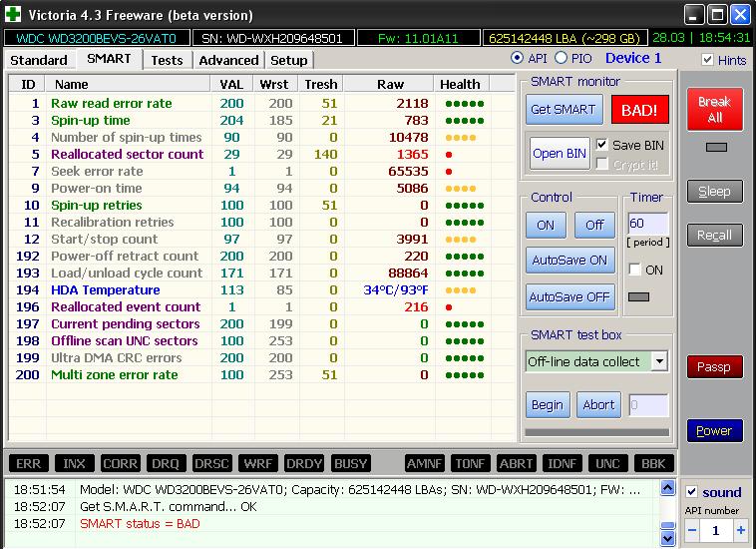This screenshot has width=756, height=549.
Task: Click the Raw column header
Action: pyautogui.click(x=390, y=85)
